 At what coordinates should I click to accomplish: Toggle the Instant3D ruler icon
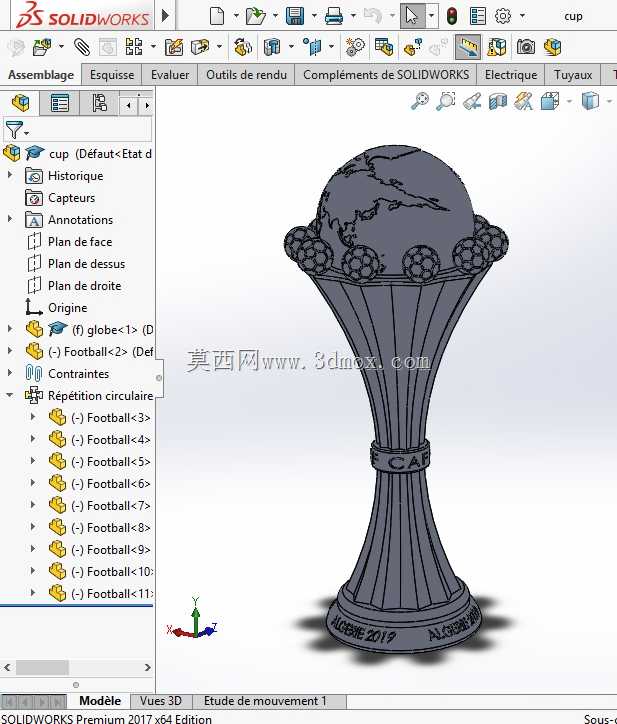pos(468,47)
